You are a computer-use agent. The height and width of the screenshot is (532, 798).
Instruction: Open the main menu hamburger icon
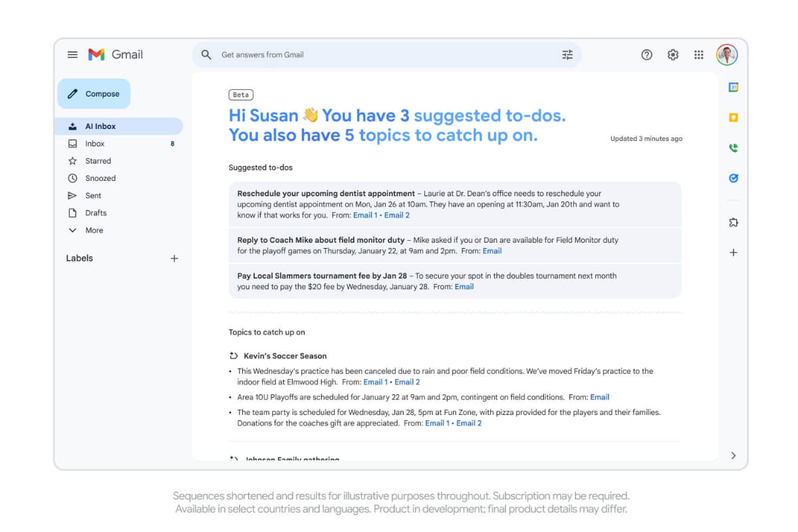pos(72,55)
